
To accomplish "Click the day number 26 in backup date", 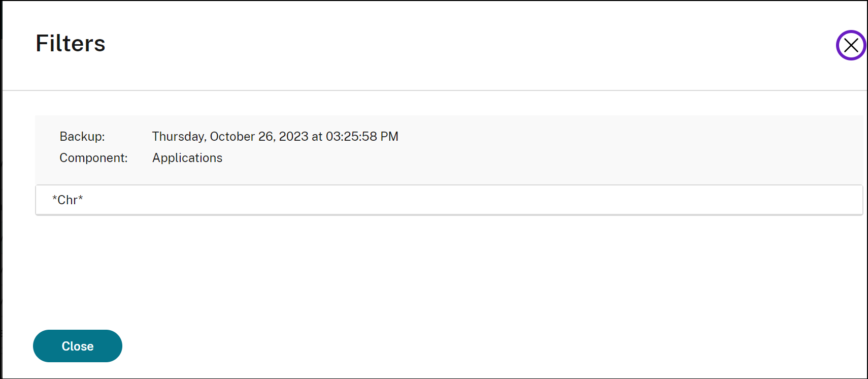I will 265,137.
